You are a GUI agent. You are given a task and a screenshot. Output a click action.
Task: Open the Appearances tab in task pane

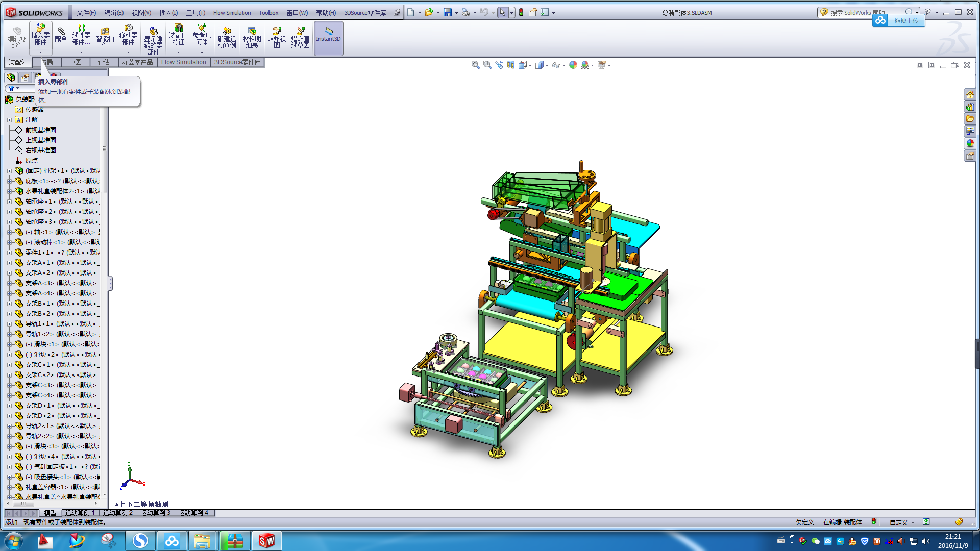[970, 143]
